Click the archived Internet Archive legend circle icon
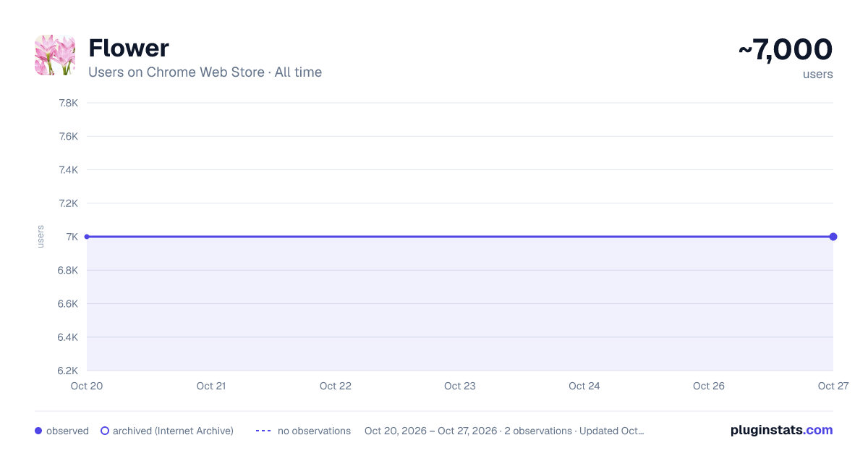This screenshot has width=868, height=456. [x=105, y=431]
